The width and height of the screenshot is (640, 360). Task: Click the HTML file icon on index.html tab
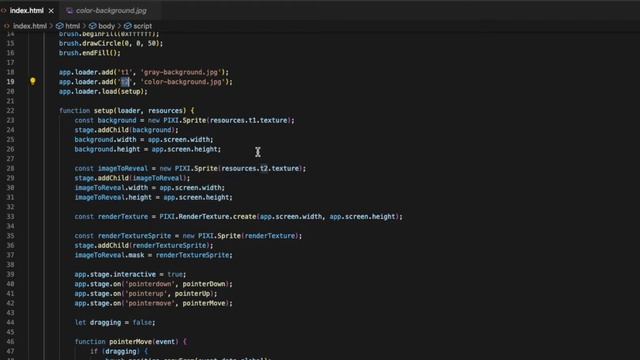[x=4, y=11]
